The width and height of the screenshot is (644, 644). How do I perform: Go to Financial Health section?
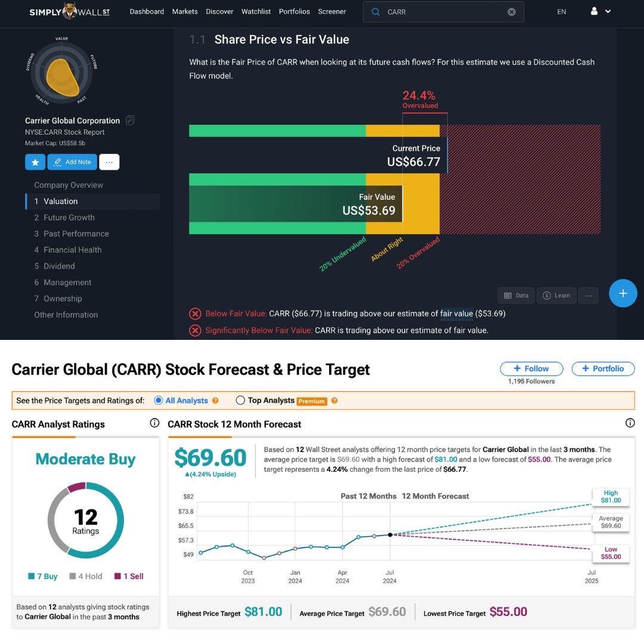68,250
